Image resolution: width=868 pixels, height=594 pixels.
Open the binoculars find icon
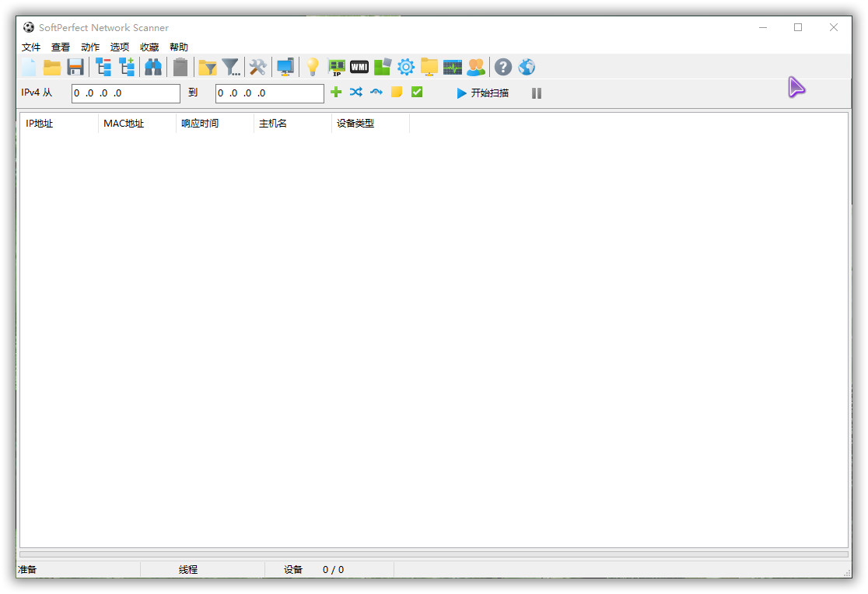pyautogui.click(x=153, y=68)
